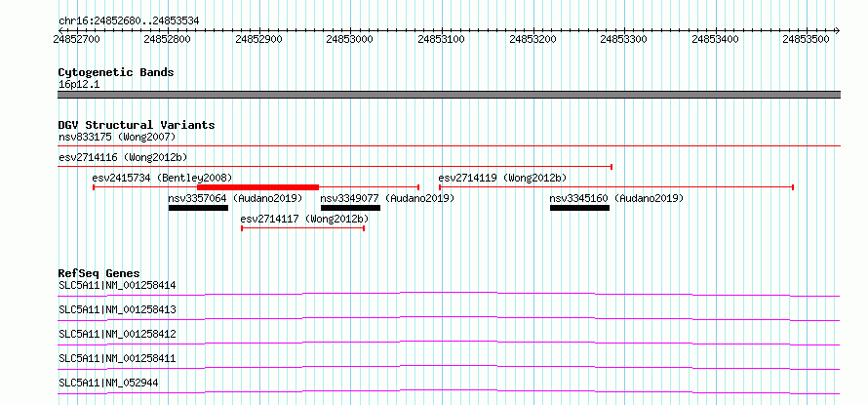The image size is (868, 405).
Task: Open gene SLC5A11|NM_001258412 label
Action: click(x=117, y=334)
